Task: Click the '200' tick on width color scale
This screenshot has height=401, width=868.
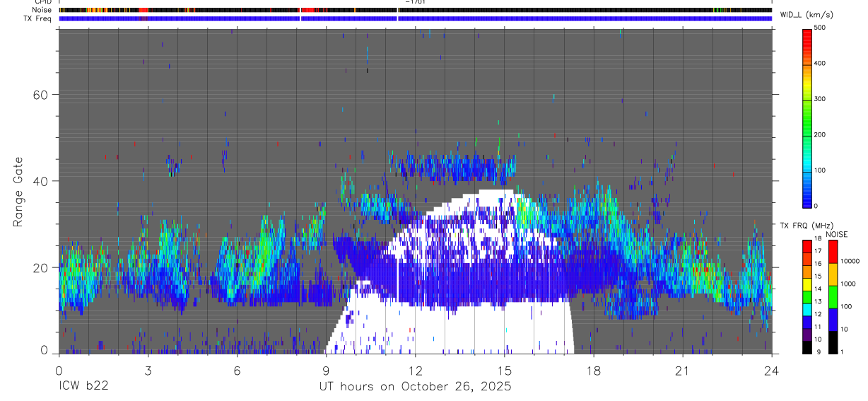Action: tap(820, 134)
